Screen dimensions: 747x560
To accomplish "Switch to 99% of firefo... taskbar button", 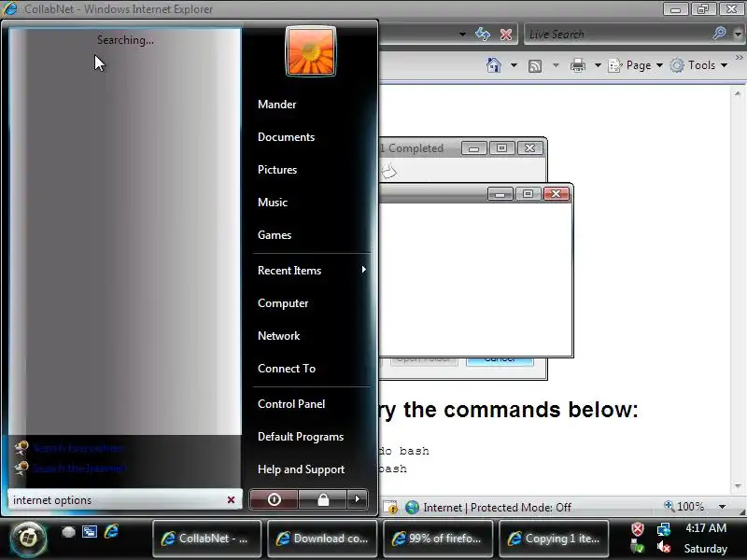I will pyautogui.click(x=438, y=539).
